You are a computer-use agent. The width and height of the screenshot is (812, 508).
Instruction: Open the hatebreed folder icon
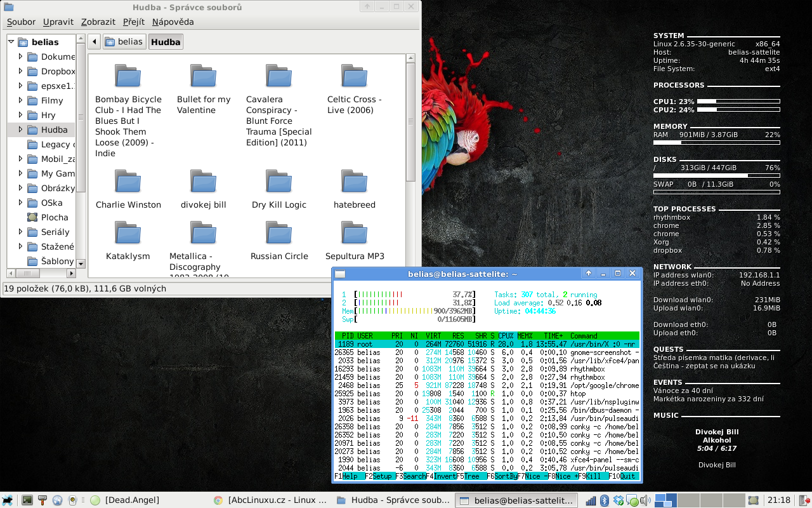[x=355, y=181]
